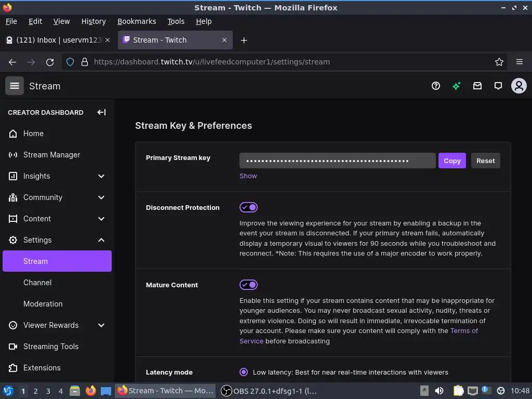Click the address bar URL
The width and height of the screenshot is (532, 399).
pos(212,62)
